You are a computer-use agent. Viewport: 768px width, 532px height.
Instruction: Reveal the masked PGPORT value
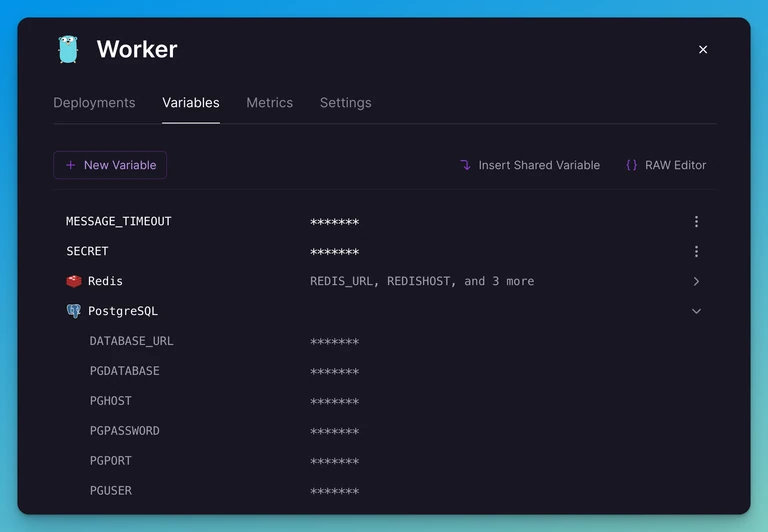(335, 461)
